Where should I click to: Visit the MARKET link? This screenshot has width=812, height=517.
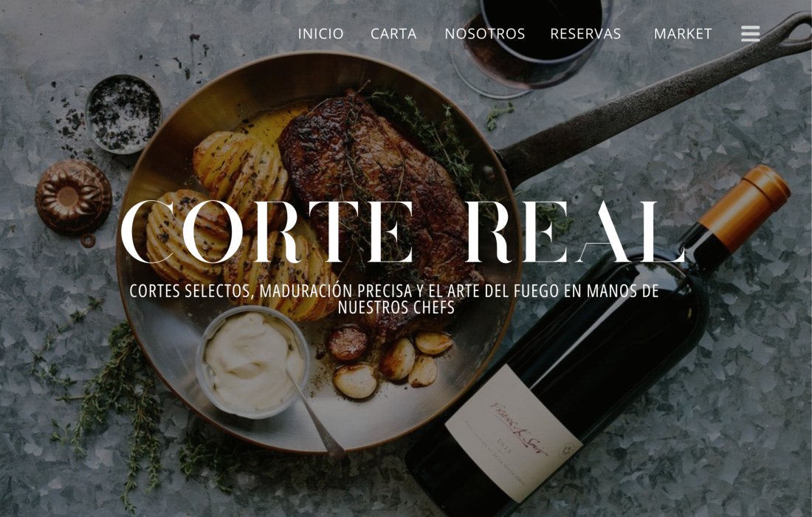tap(683, 34)
